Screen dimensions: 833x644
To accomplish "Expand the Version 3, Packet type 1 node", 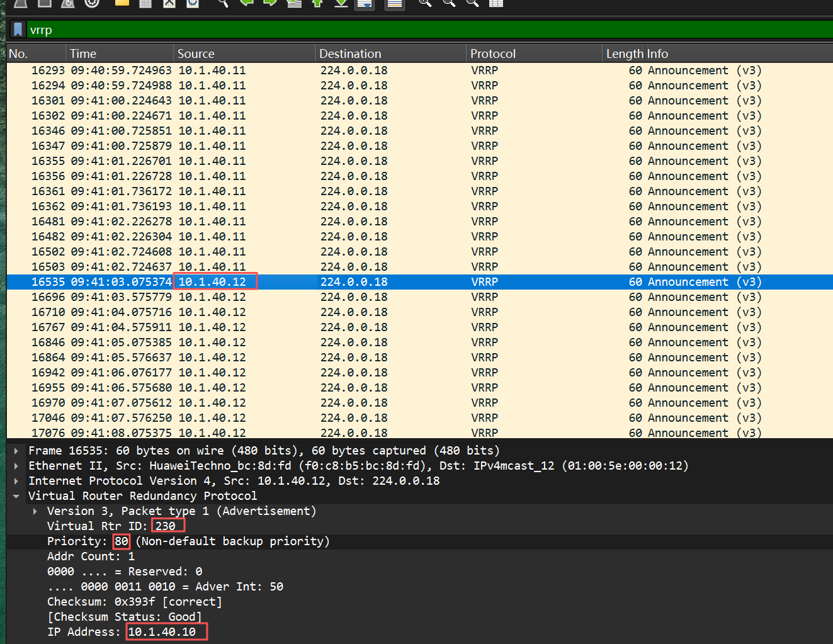I will (35, 511).
